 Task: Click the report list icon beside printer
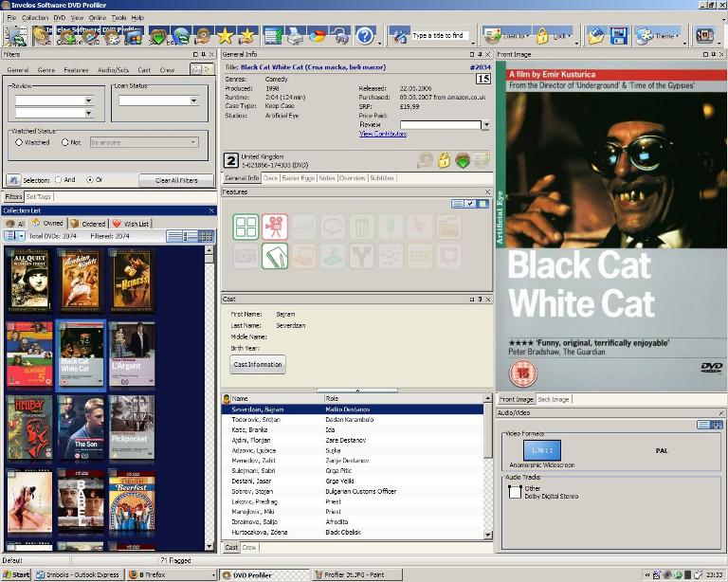tap(273, 36)
